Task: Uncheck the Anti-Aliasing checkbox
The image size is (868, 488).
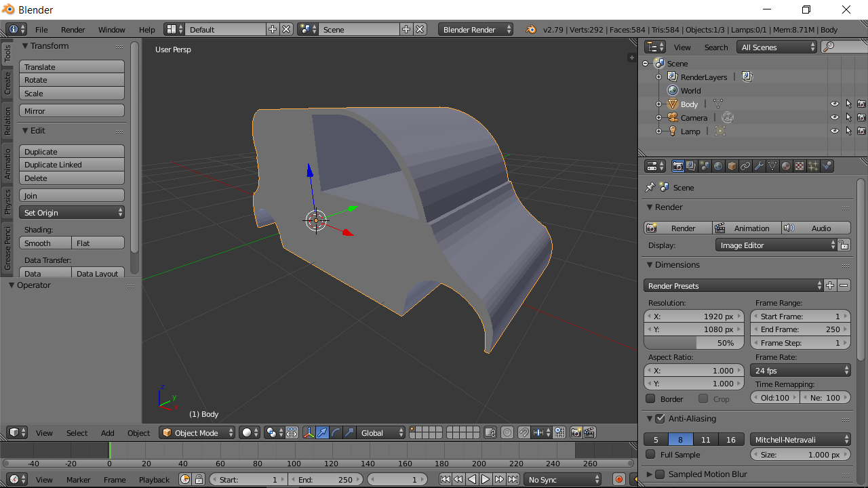Action: pos(660,419)
